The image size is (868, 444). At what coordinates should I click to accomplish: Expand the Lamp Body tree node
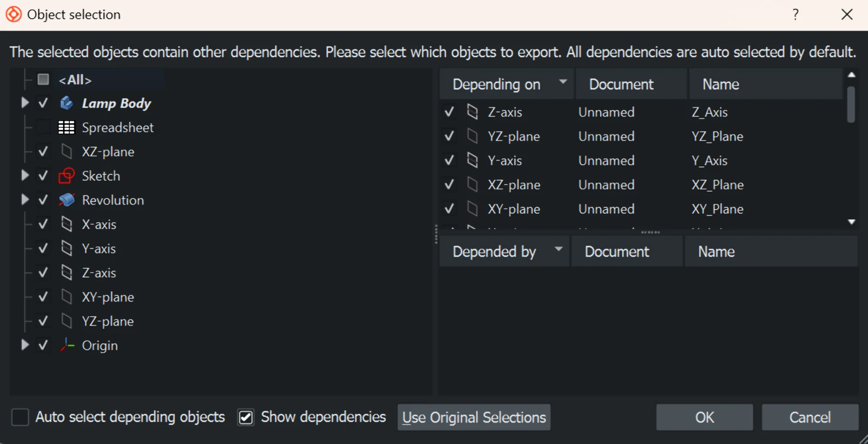(25, 103)
